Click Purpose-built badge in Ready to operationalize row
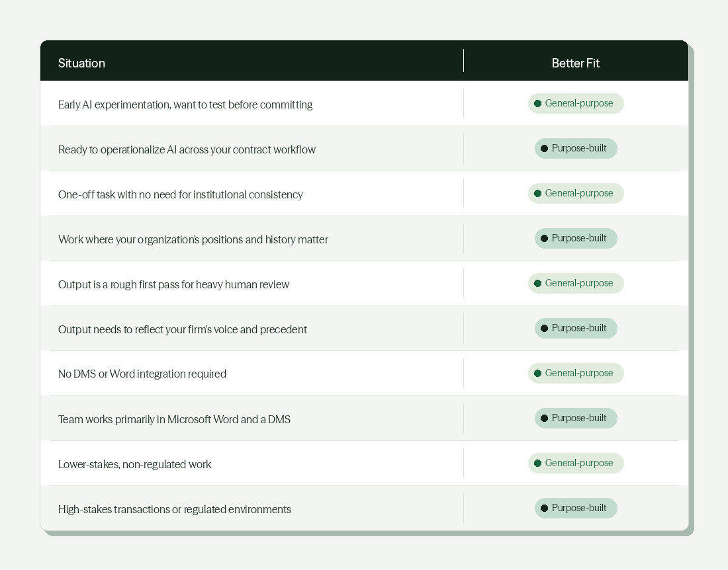This screenshot has width=728, height=570. pos(576,148)
